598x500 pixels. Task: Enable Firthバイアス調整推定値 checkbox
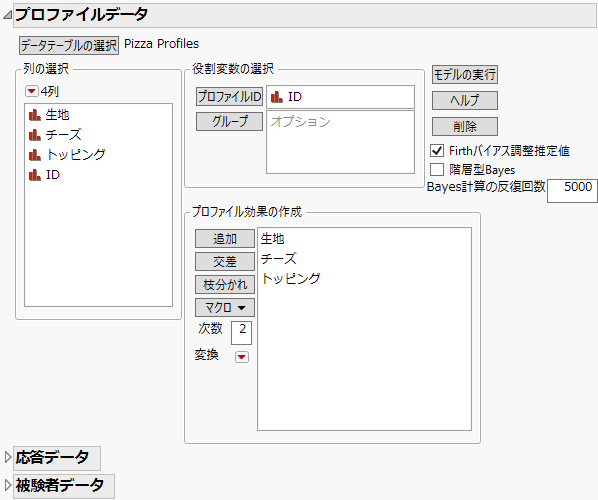(437, 151)
